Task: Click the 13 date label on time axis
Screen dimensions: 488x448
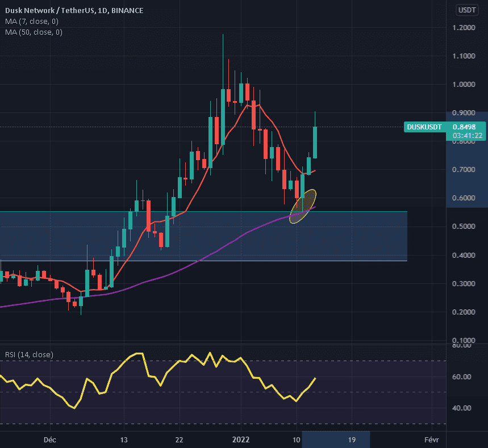Action: [x=124, y=439]
